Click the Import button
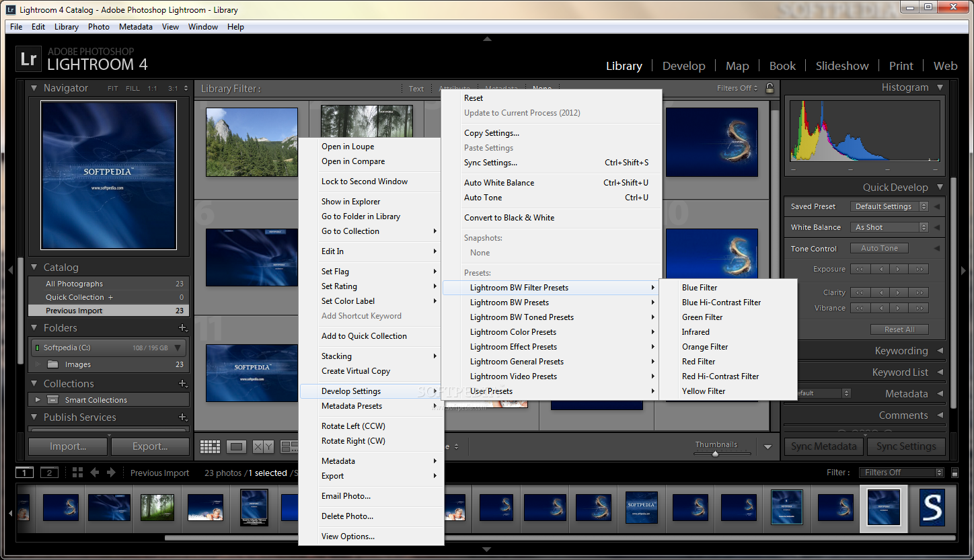974x560 pixels. point(68,446)
